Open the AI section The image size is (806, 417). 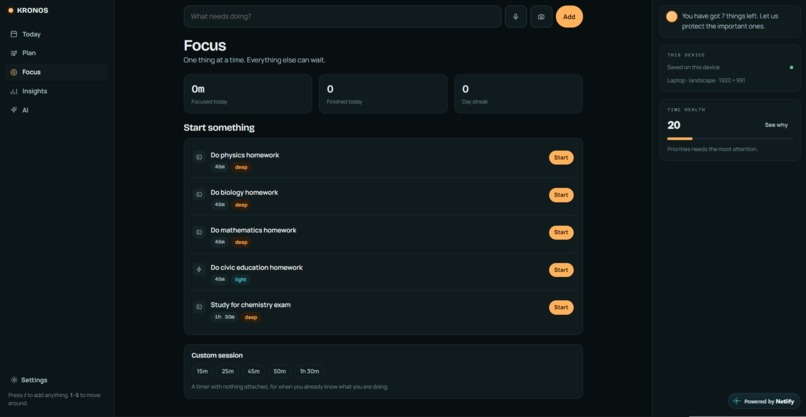57,110
